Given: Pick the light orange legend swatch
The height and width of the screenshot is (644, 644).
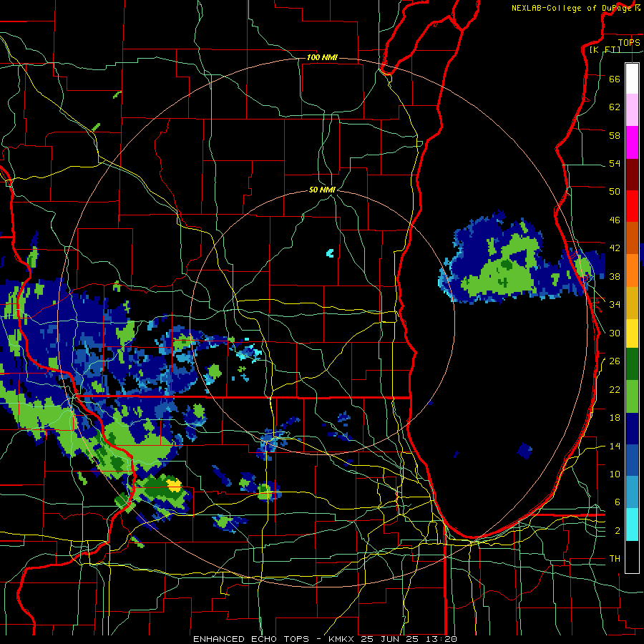Looking at the screenshot, I should click(x=632, y=270).
